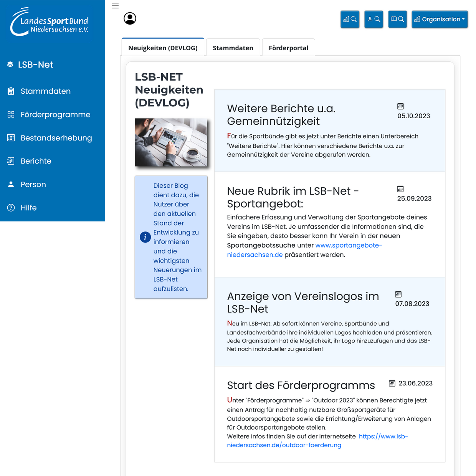Viewport: 476px width, 476px height.
Task: Click the Berichte checklist icon
Action: (11, 161)
